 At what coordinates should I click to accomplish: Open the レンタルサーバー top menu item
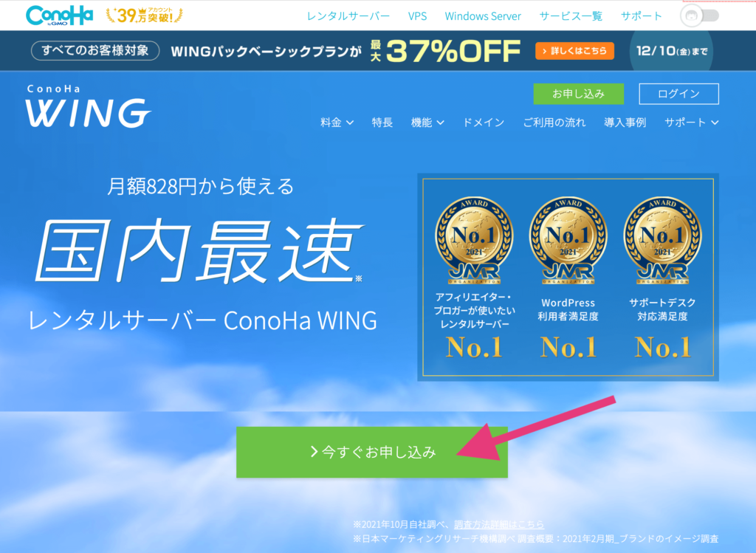pyautogui.click(x=348, y=16)
